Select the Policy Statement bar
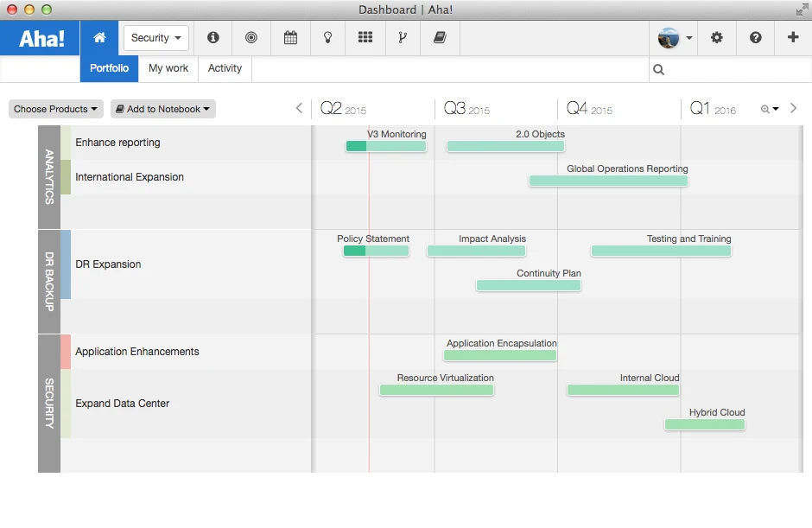 click(376, 251)
